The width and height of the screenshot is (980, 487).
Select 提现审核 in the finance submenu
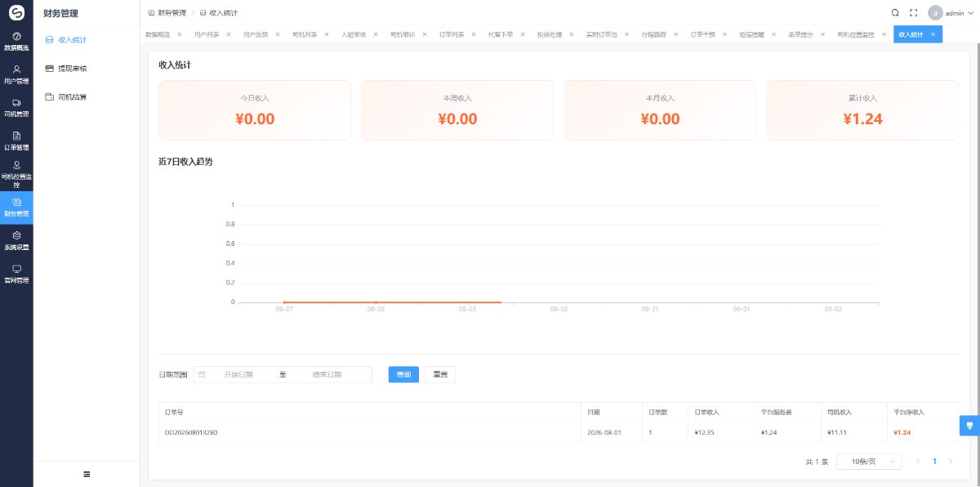coord(87,69)
